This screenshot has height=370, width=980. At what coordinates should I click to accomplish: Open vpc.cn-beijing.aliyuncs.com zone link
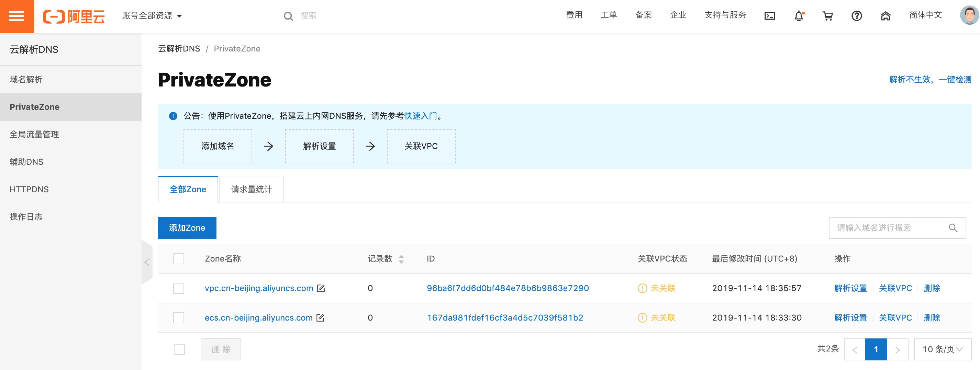tap(259, 288)
